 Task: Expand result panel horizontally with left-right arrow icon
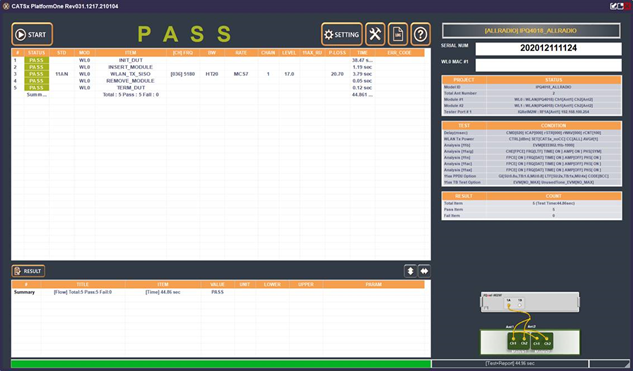[x=424, y=271]
